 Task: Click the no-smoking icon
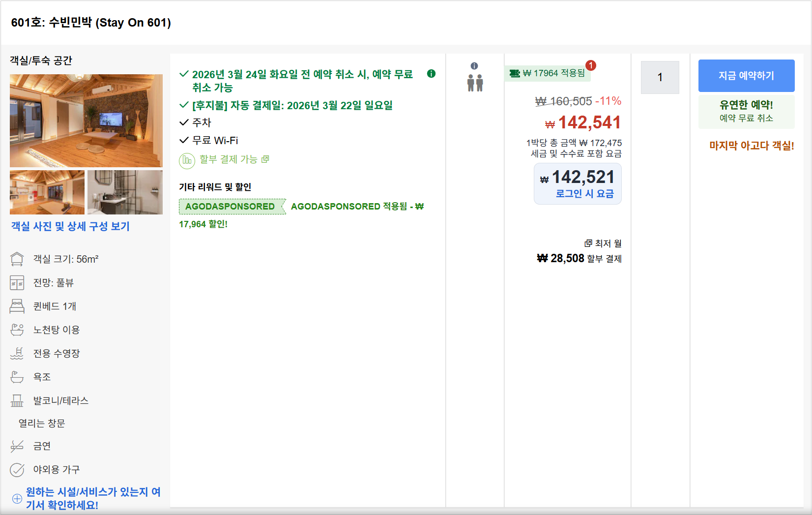click(x=17, y=446)
